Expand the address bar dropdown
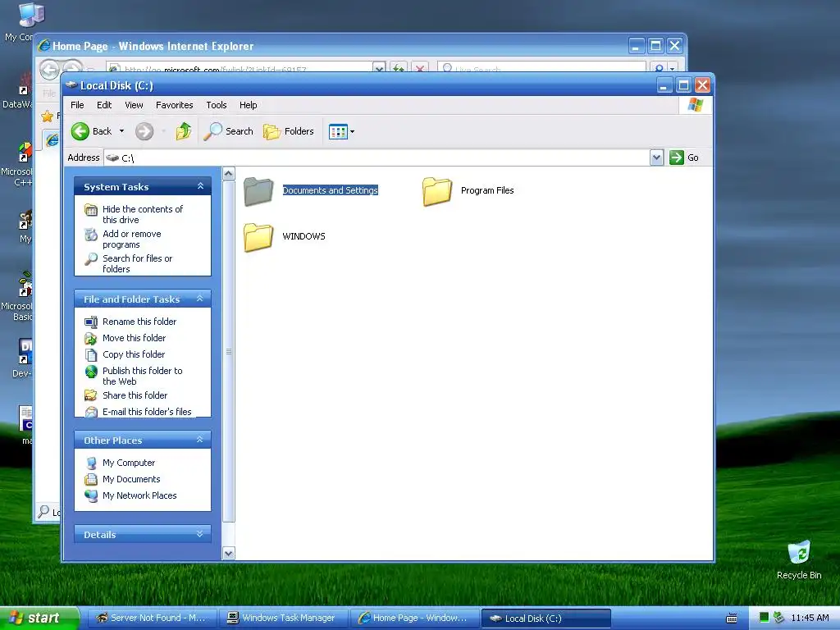Screen dimensions: 840x630 pos(657,157)
